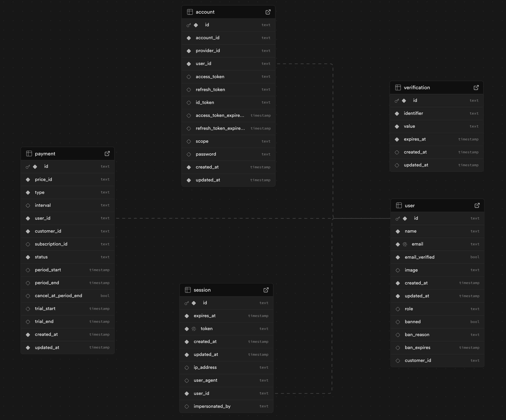Click primary key icon in user table
This screenshot has width=506, height=420.
tap(398, 219)
